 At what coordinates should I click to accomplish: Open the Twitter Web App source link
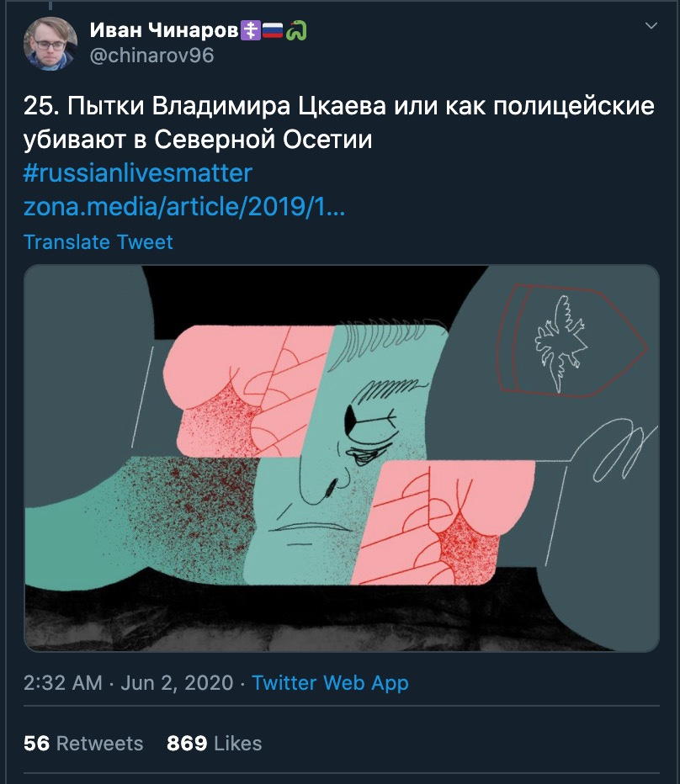[x=330, y=683]
